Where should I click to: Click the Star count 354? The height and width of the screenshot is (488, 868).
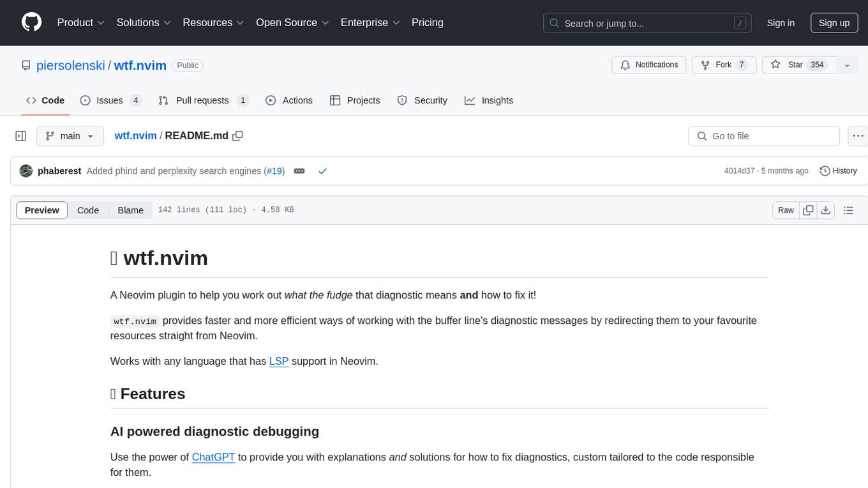(x=817, y=65)
